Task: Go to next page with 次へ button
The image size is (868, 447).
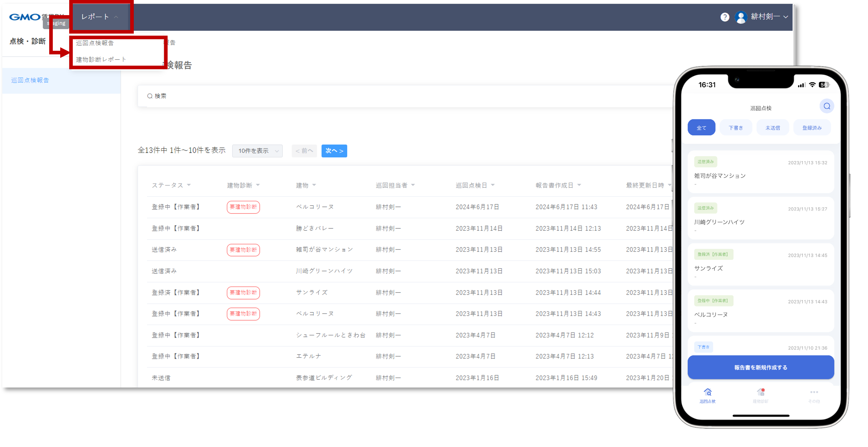Action: pos(334,151)
